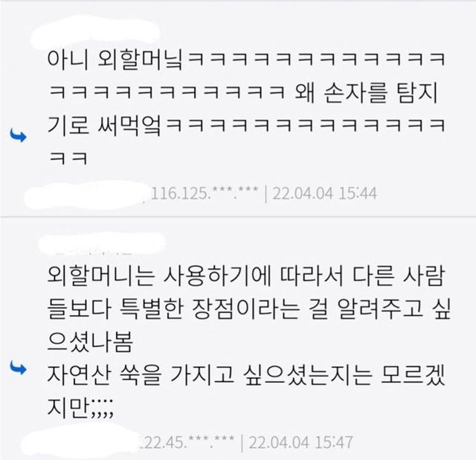Click the text '지만;;;;' ending second comment
The height and width of the screenshot is (460, 476).
(80, 409)
